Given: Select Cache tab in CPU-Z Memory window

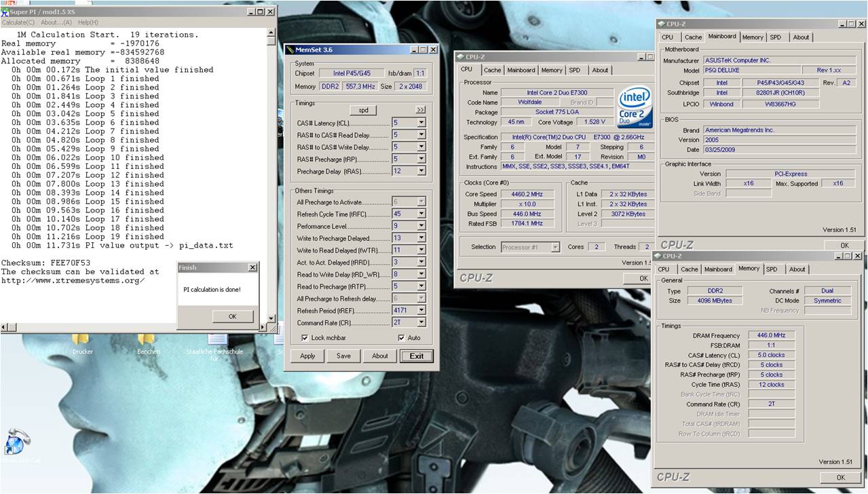Looking at the screenshot, I should click(690, 269).
